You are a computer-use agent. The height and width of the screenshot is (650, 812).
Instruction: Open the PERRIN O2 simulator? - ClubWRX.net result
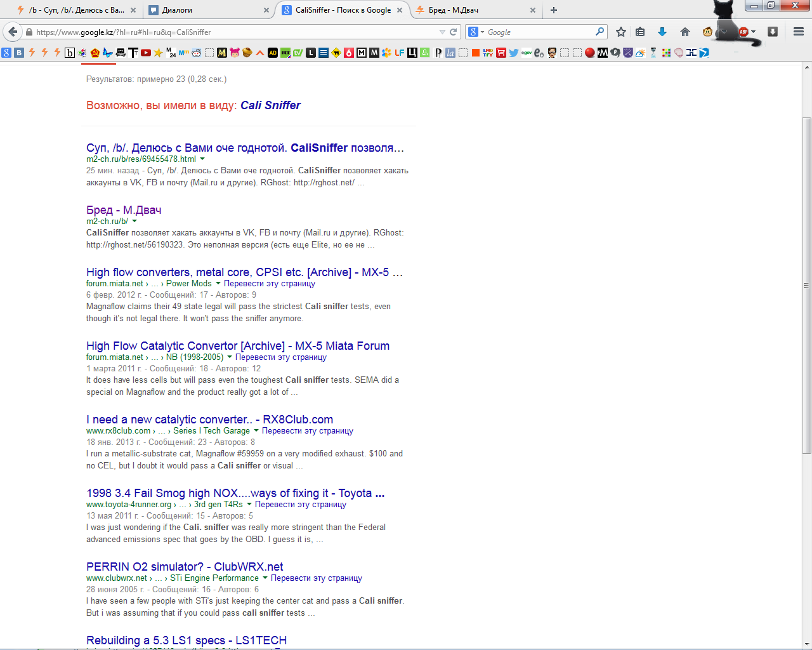[x=185, y=567]
